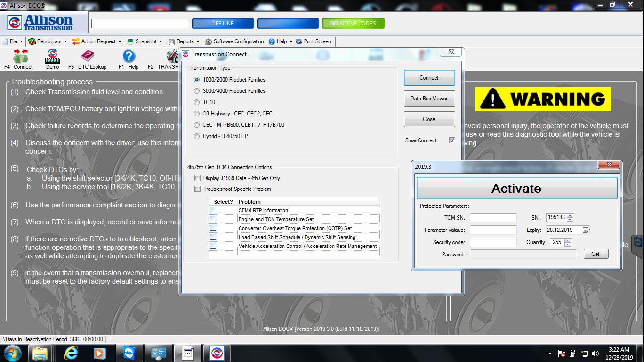Click the SN spinner arrows
Screen dimensions: 644x362
coord(570,218)
